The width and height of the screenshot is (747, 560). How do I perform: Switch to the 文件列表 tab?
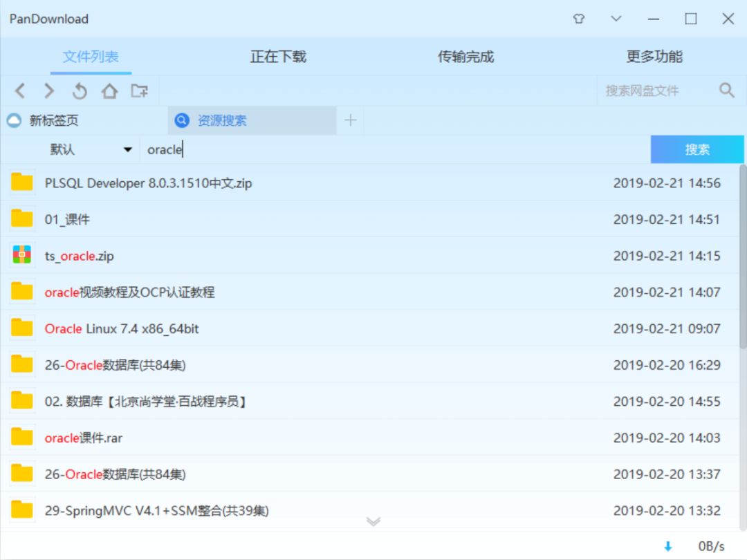pos(91,57)
